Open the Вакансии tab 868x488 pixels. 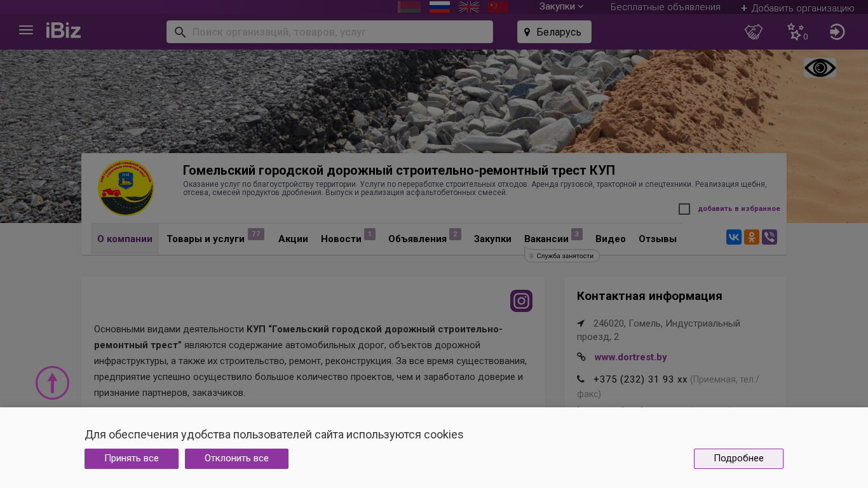click(546, 239)
